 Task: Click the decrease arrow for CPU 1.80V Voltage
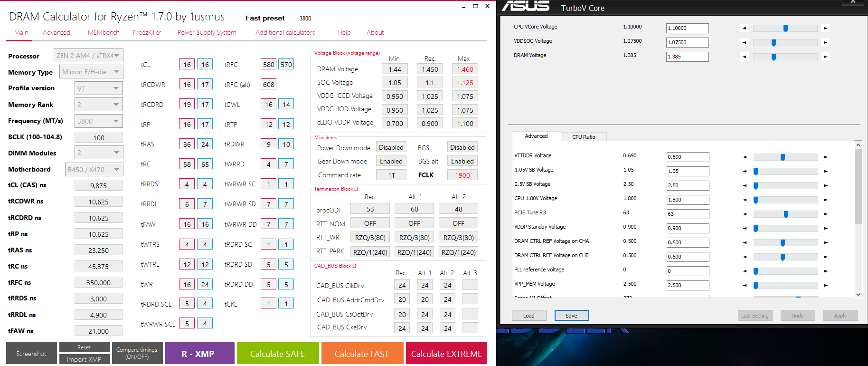coord(745,200)
